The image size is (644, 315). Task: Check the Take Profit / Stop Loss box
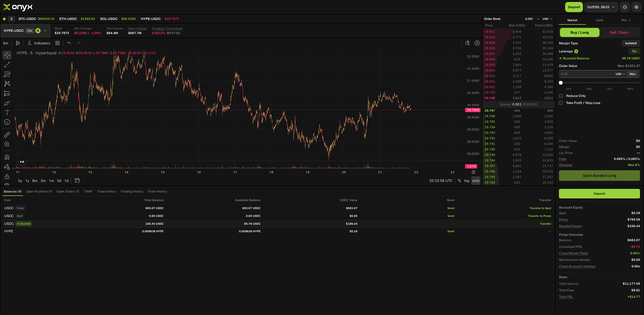coord(561,103)
